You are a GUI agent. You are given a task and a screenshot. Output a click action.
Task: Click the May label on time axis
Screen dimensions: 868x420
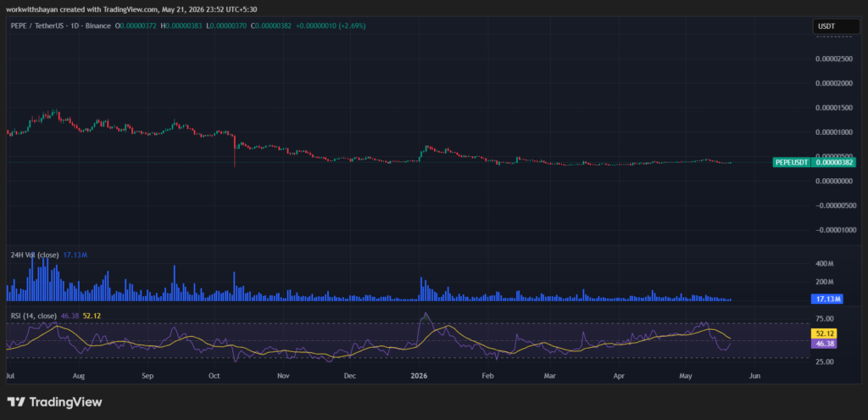(686, 376)
